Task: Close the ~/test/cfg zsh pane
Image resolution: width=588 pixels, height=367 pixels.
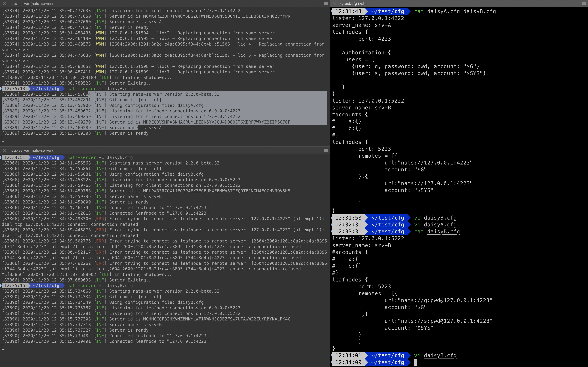Action: coord(335,4)
